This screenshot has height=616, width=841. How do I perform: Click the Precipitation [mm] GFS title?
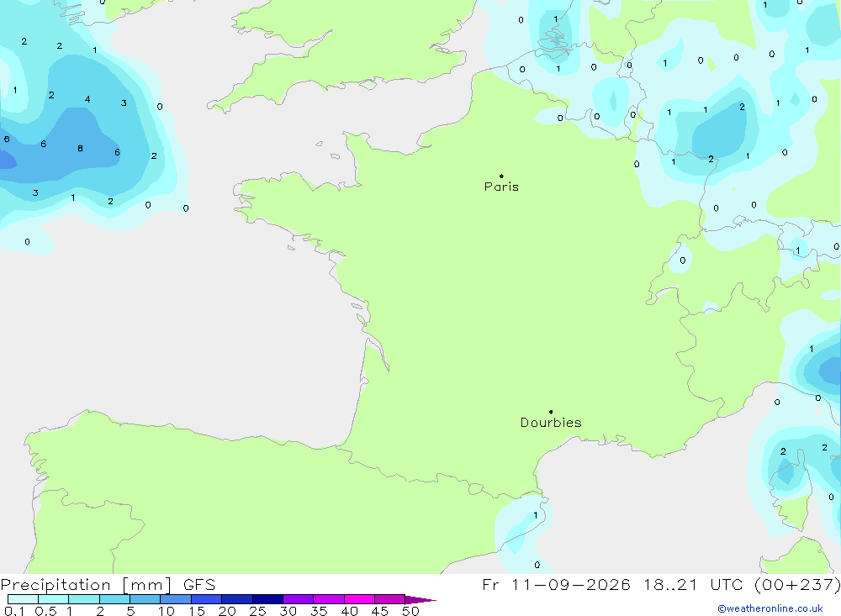(108, 584)
